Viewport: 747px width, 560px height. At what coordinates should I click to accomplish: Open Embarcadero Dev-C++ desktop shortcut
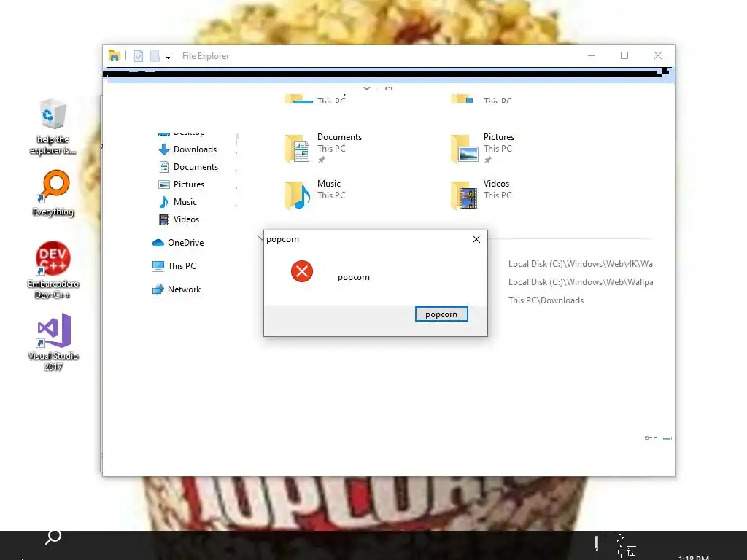53,270
